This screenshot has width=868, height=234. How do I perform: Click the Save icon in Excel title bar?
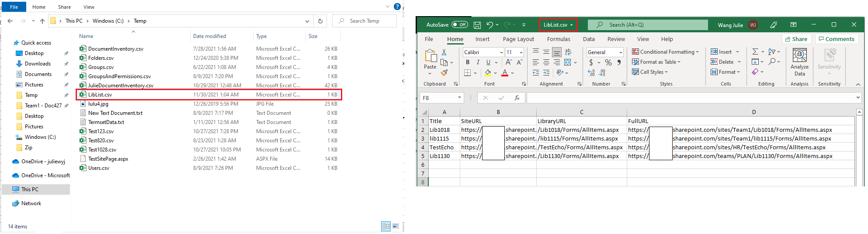pyautogui.click(x=477, y=25)
